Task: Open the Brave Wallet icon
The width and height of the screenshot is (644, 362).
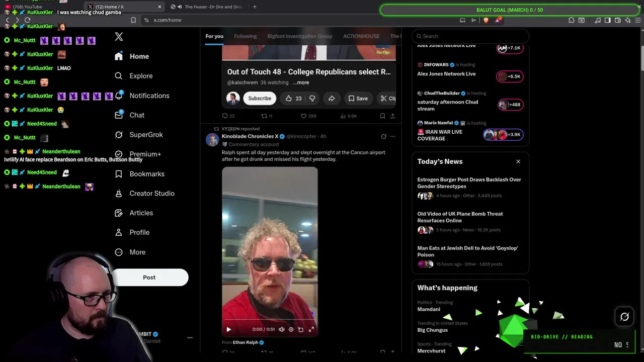Action: click(618, 20)
